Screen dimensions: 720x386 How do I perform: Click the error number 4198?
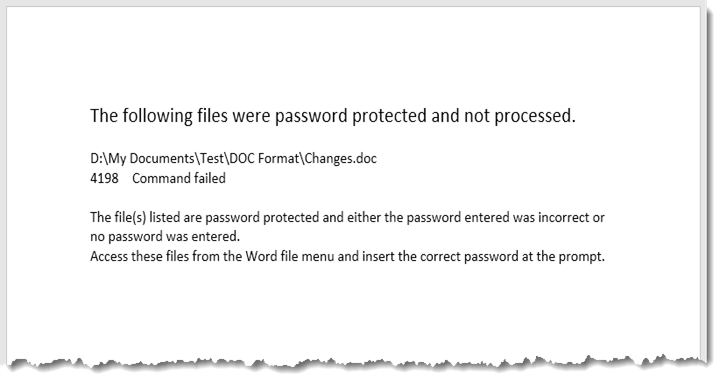pyautogui.click(x=104, y=178)
